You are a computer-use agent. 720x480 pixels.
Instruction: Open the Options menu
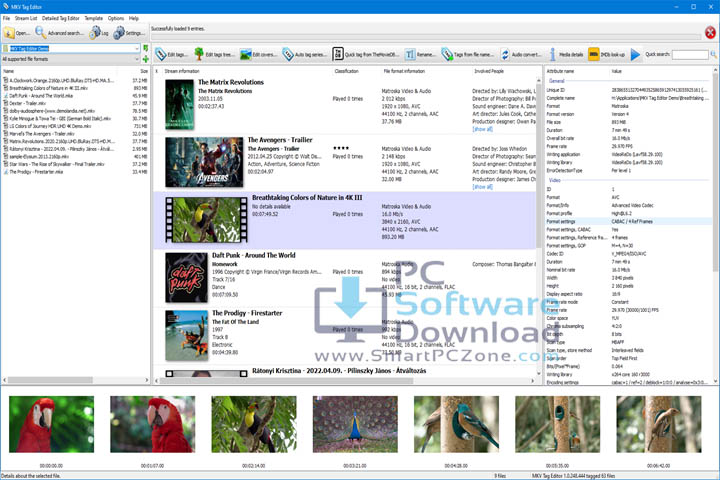(116, 18)
